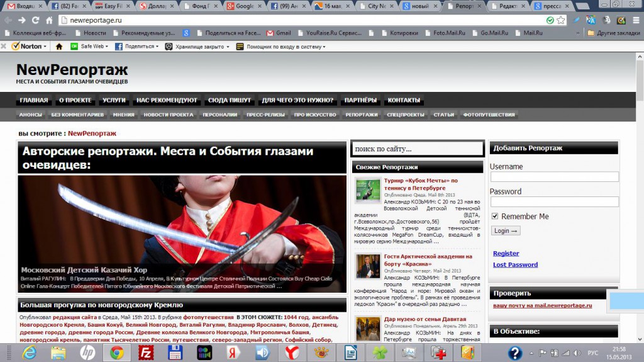Screen dimensions: 644x362
Task: Launch Yandex Browser from the taskbar
Action: point(292,353)
